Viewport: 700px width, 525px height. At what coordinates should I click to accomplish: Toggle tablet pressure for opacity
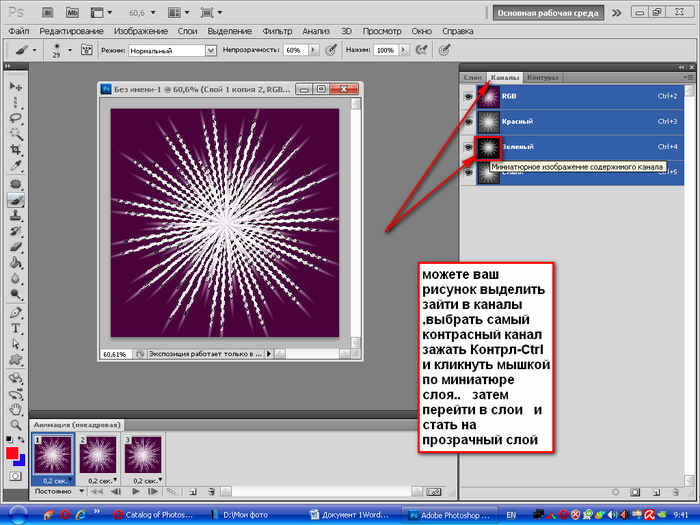330,50
